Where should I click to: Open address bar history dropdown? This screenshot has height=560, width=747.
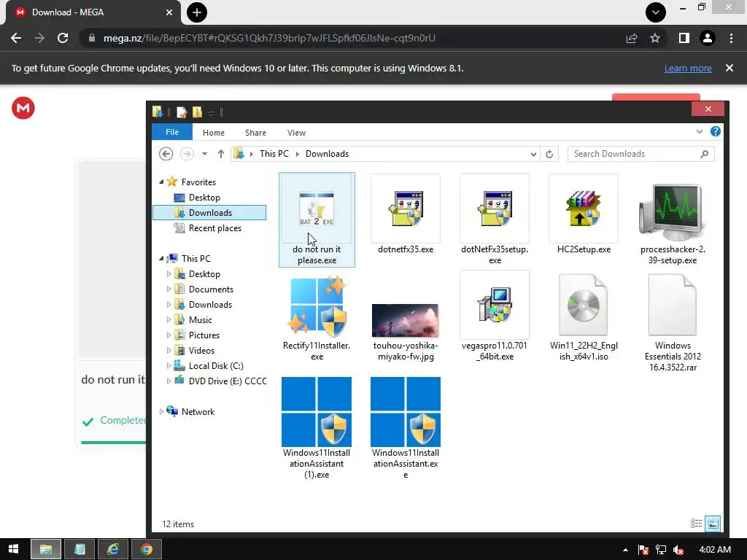533,154
